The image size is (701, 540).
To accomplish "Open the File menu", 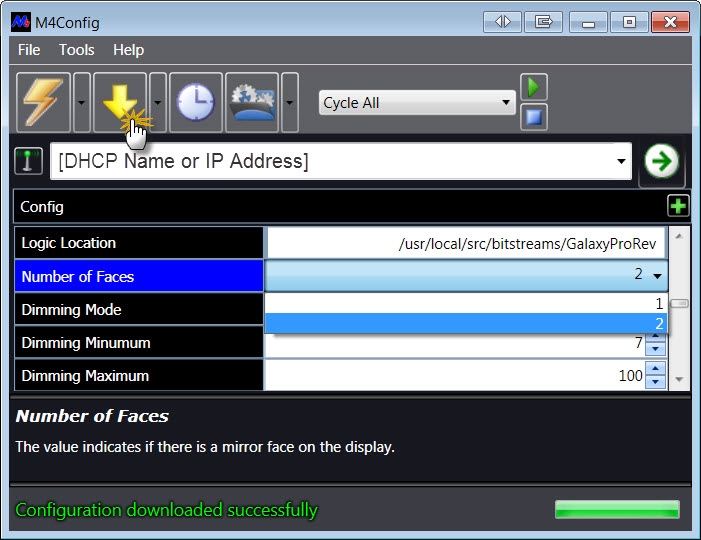I will coord(29,50).
